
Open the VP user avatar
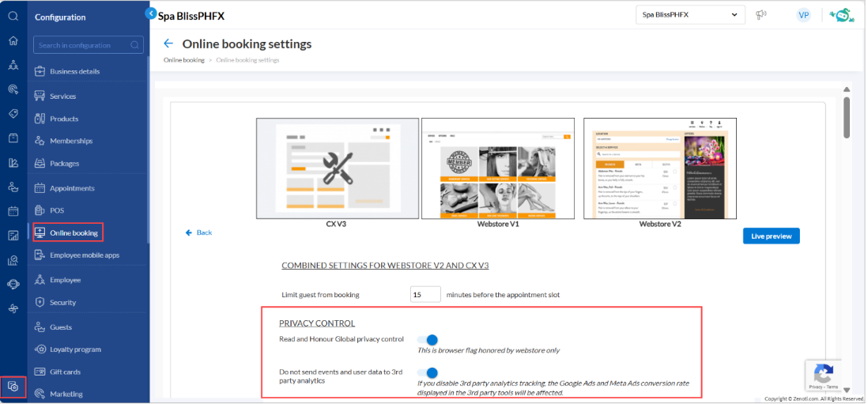click(803, 15)
